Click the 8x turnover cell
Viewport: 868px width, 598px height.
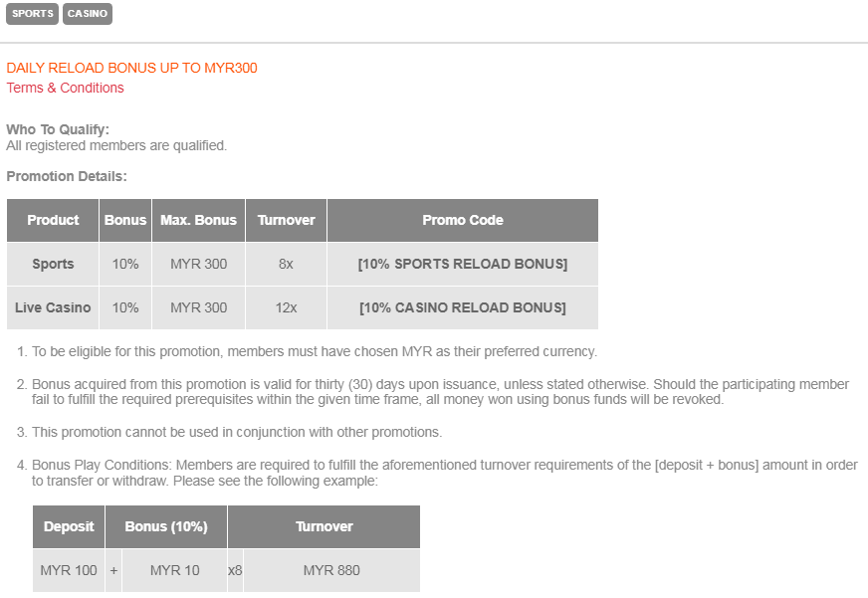coord(286,264)
